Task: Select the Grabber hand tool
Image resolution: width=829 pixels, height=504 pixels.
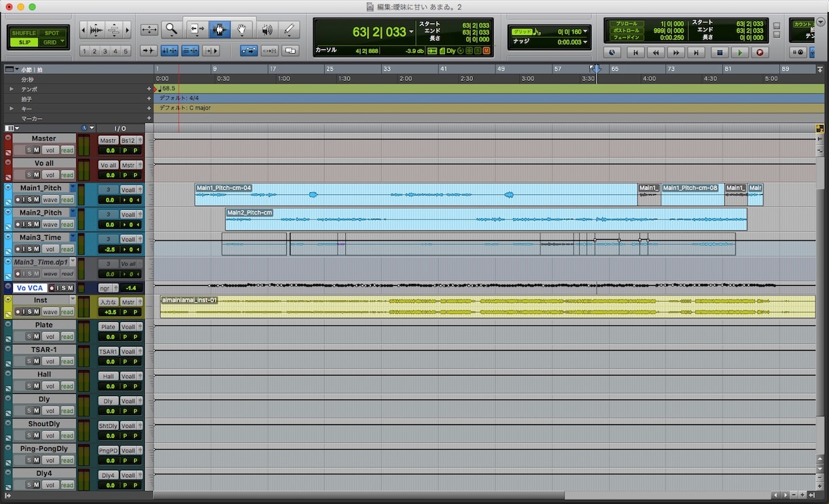Action: click(x=242, y=29)
